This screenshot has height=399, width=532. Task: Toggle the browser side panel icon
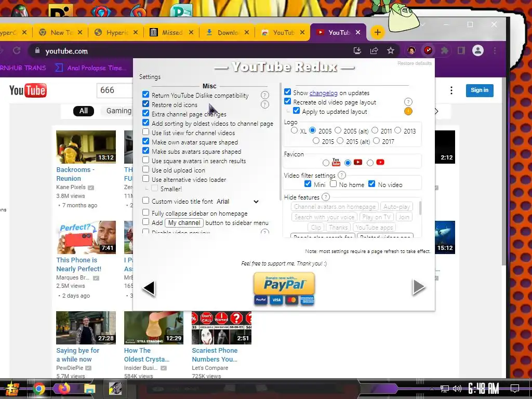click(x=461, y=50)
